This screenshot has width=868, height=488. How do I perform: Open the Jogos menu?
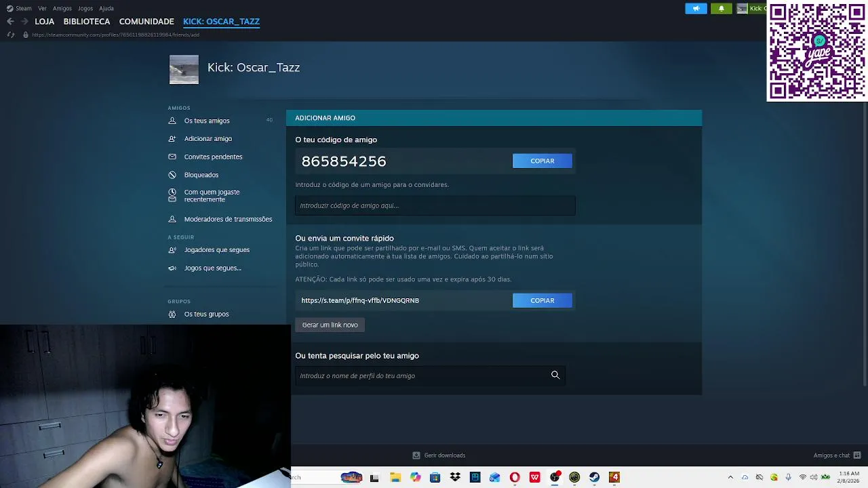(85, 8)
